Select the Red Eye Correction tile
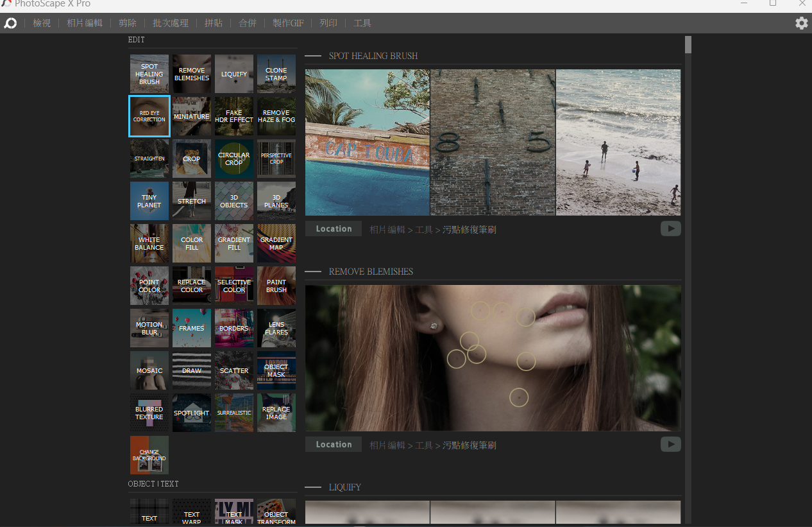Screen dimensions: 812x527 tap(149, 116)
